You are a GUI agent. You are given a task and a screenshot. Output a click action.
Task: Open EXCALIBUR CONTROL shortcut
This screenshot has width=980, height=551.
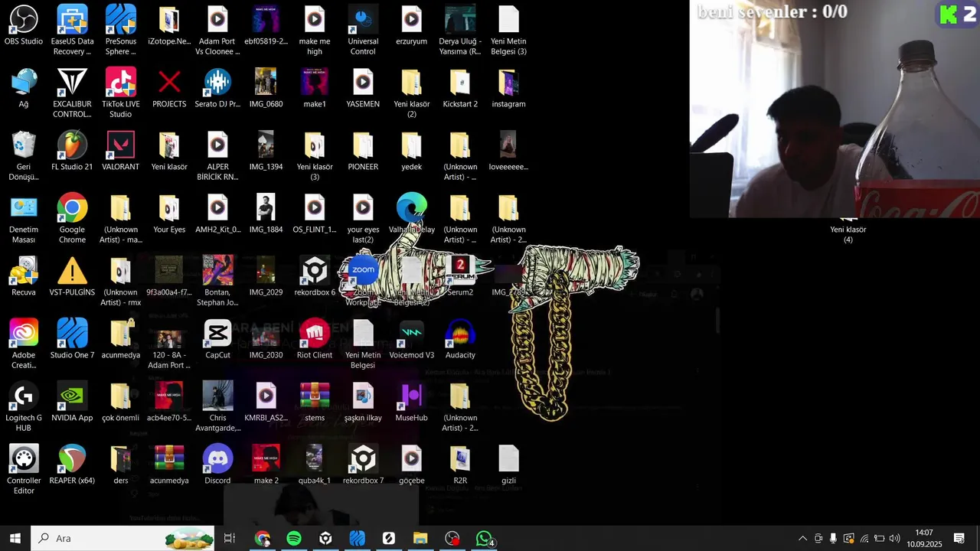[72, 93]
